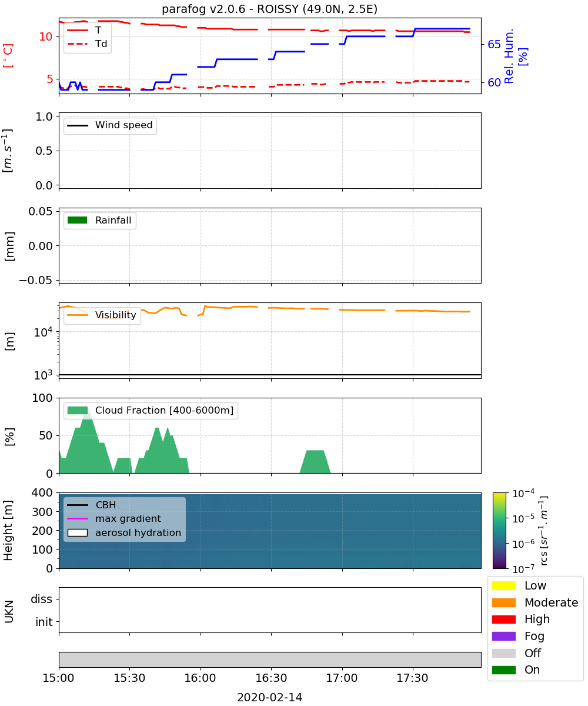Click the Cloud Fraction legend patch

click(78, 410)
